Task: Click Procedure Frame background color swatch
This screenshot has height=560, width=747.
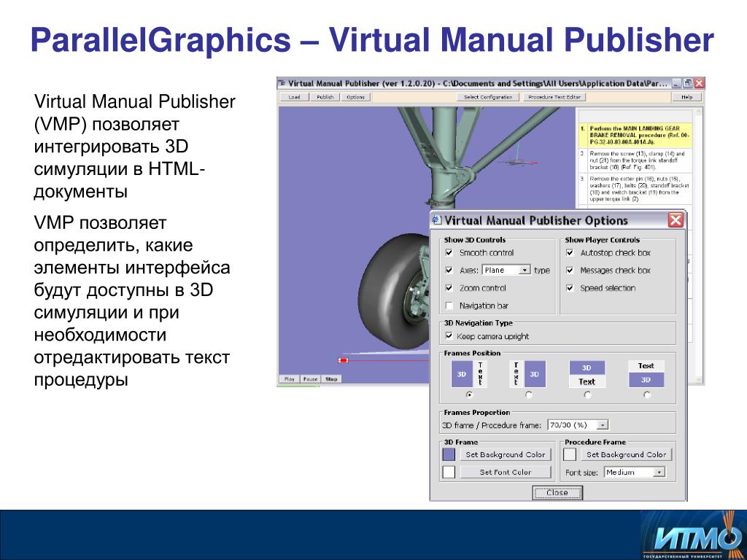Action: click(x=570, y=454)
